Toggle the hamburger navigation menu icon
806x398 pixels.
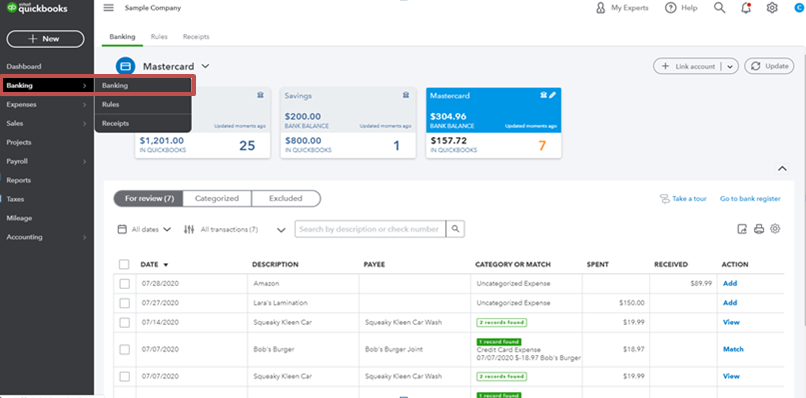click(108, 8)
